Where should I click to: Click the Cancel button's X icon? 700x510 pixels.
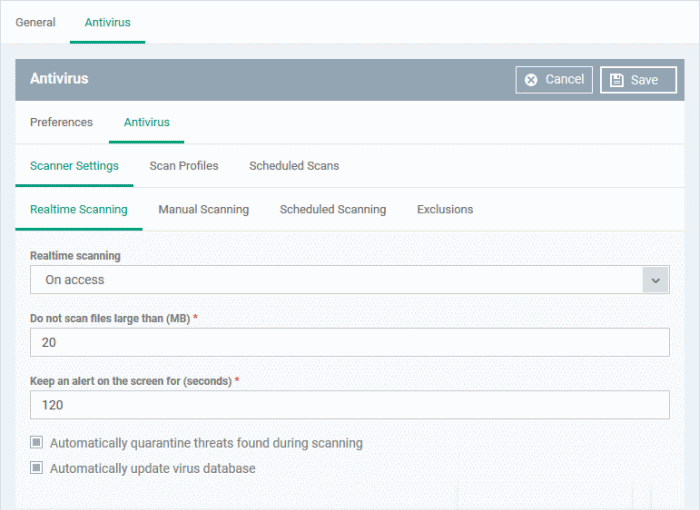(x=531, y=80)
